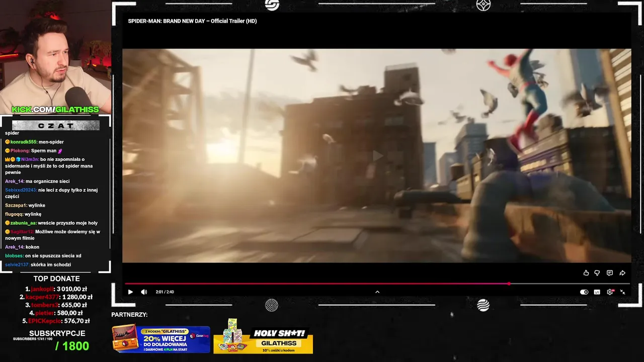Select chat user selvie2137
Image resolution: width=644 pixels, height=362 pixels.
tap(17, 265)
